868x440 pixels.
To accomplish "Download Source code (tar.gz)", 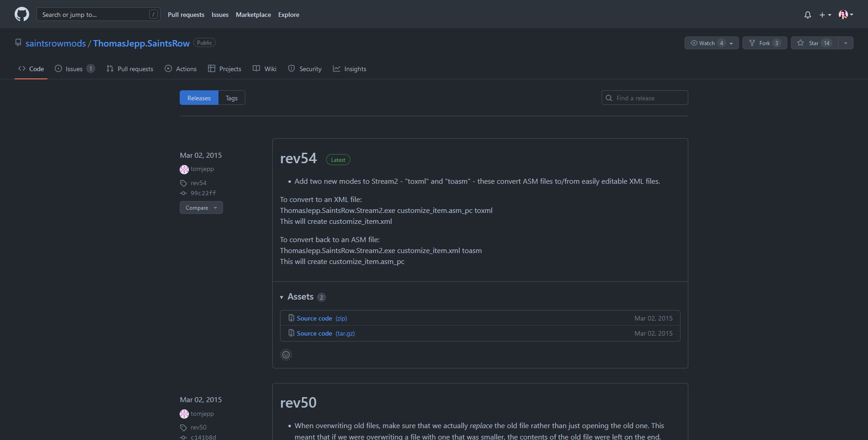I will [326, 333].
